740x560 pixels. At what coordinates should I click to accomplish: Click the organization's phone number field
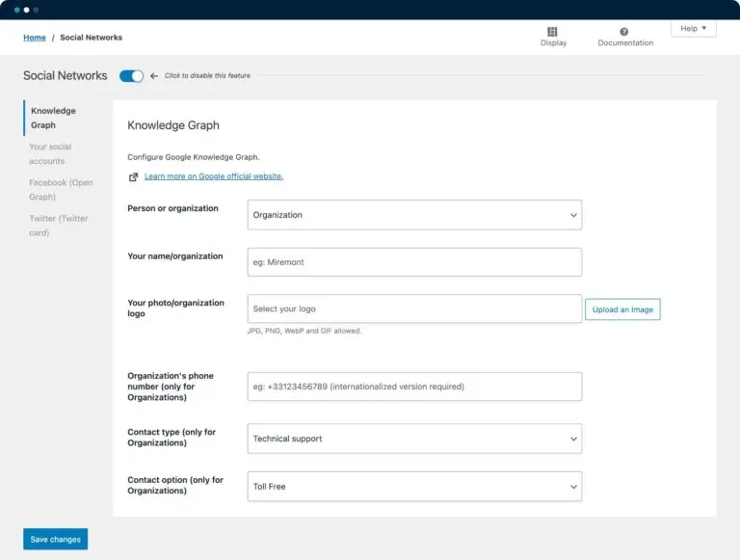[x=414, y=387]
